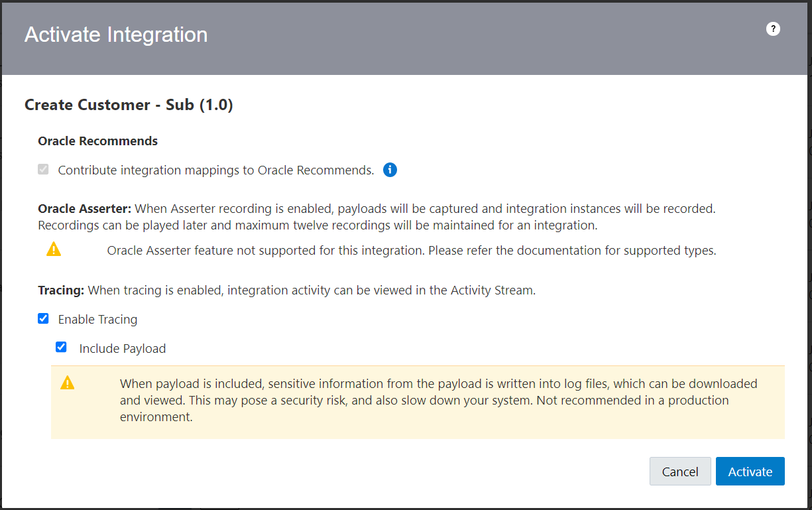Activate the integration with the Activate button

[x=750, y=472]
